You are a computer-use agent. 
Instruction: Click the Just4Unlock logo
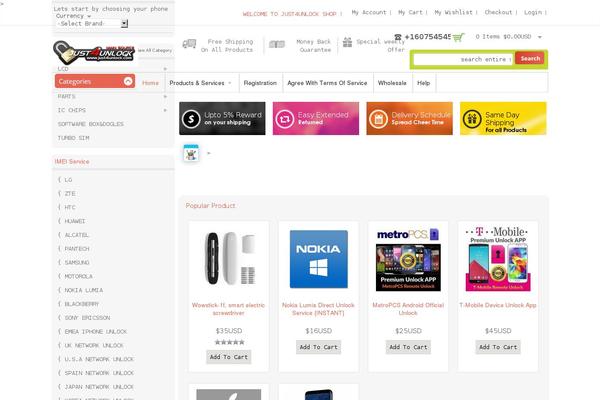click(94, 53)
